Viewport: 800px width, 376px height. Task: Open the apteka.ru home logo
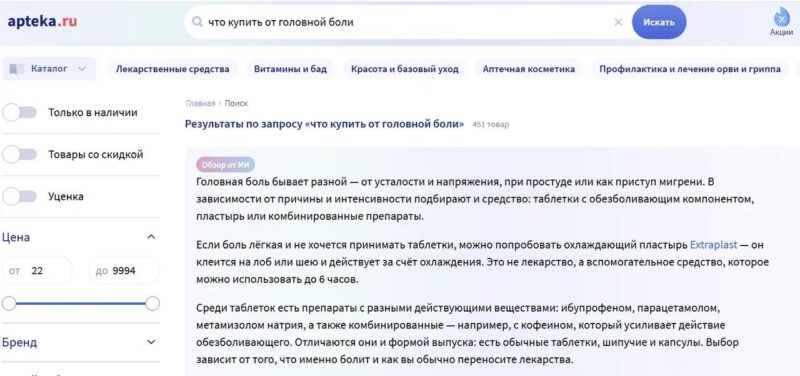click(x=42, y=22)
